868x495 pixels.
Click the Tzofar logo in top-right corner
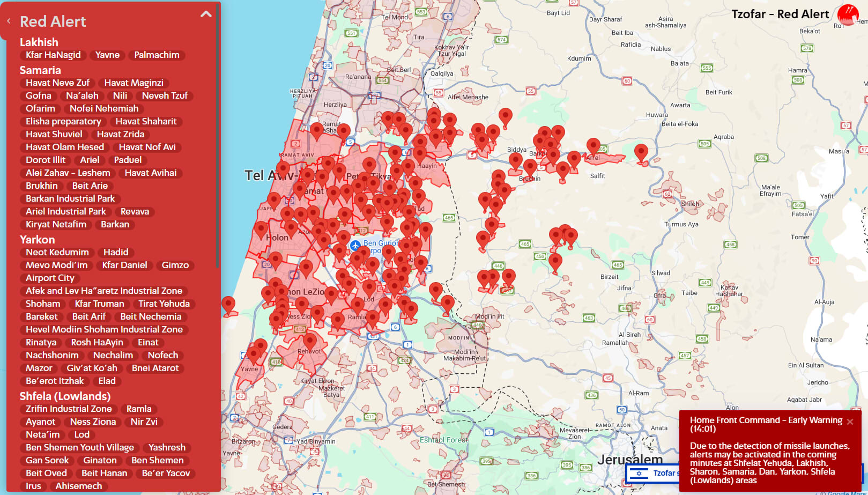click(848, 15)
